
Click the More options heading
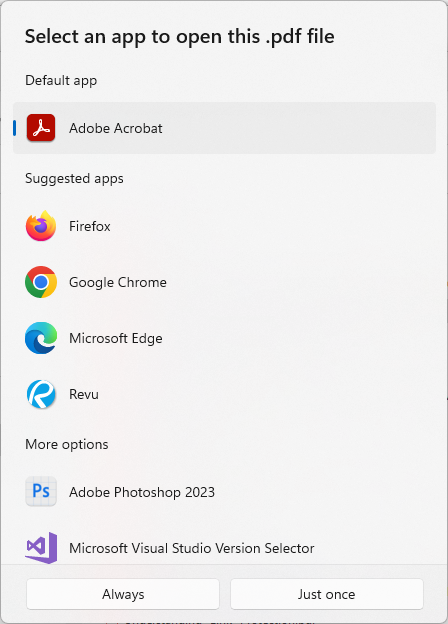[67, 444]
